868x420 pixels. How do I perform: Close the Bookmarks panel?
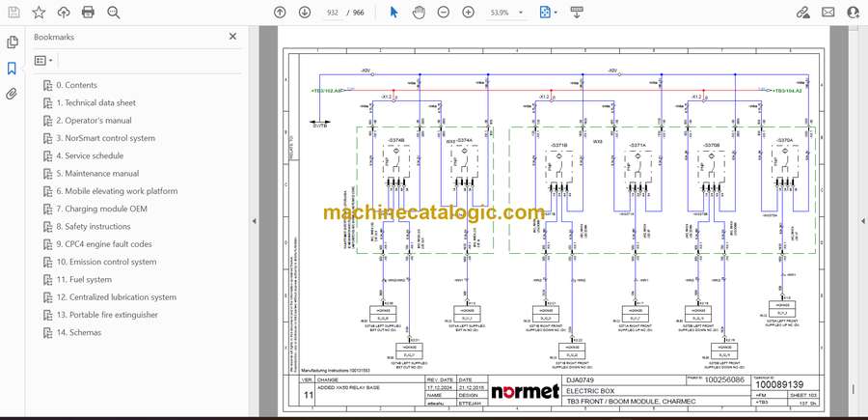tap(232, 37)
